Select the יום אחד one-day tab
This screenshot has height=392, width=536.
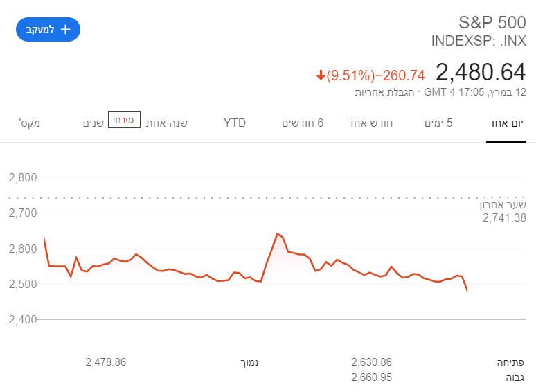coord(506,123)
